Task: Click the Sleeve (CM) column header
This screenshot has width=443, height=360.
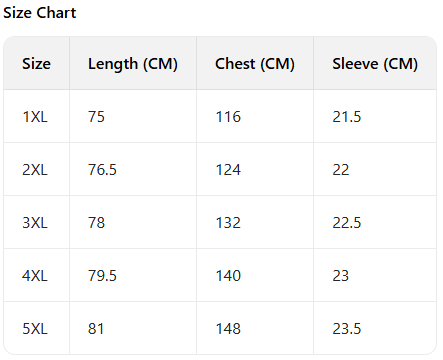Action: pyautogui.click(x=375, y=64)
